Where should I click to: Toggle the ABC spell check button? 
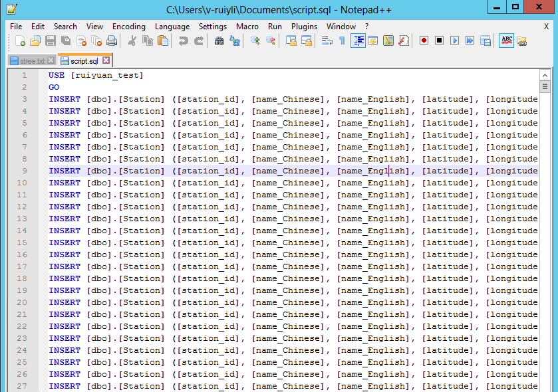[507, 41]
